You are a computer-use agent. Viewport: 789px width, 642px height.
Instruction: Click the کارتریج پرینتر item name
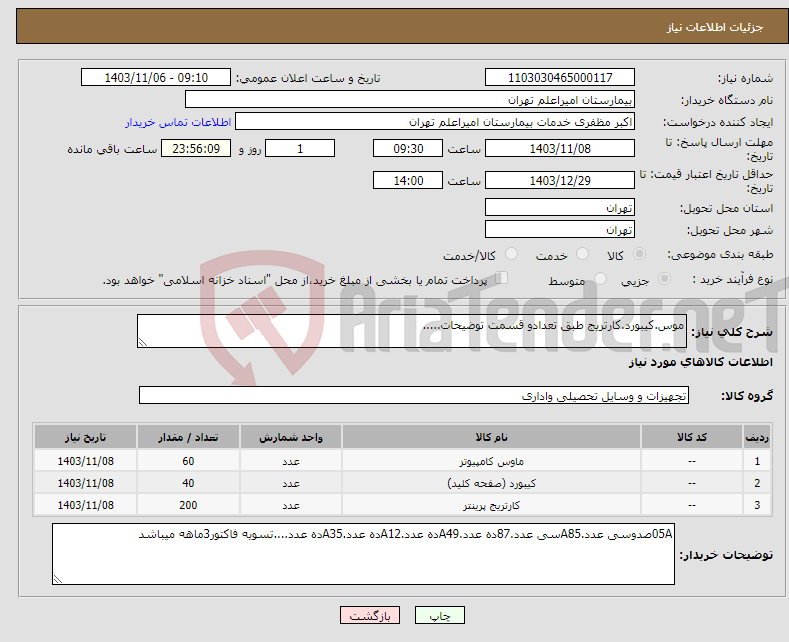[491, 506]
